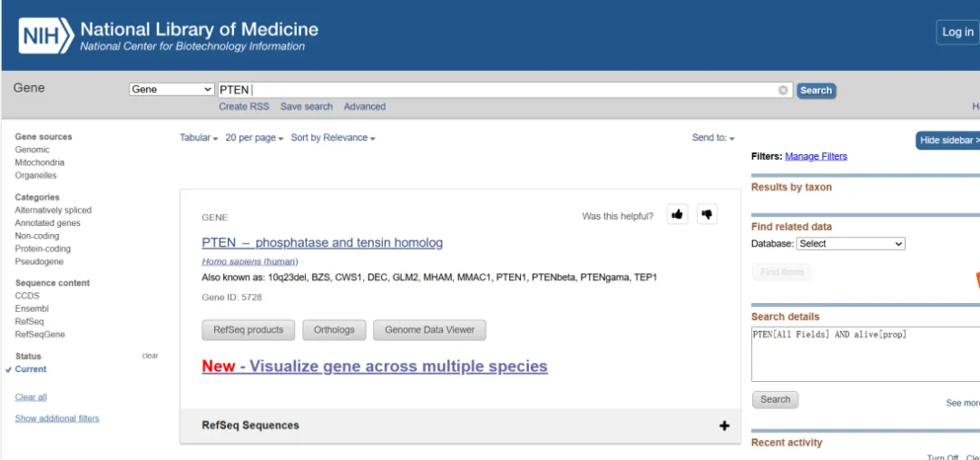Open the Tabular display format dropdown
This screenshot has height=460, width=980.
click(199, 138)
